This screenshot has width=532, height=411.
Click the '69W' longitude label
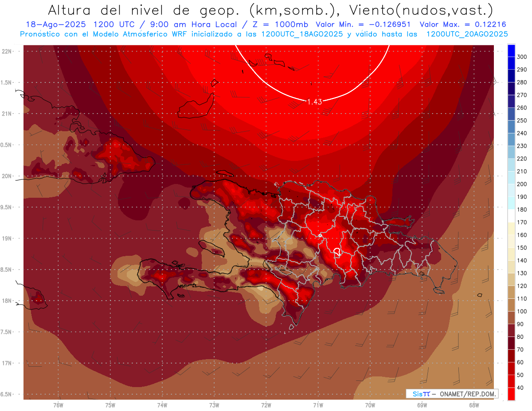click(x=422, y=405)
